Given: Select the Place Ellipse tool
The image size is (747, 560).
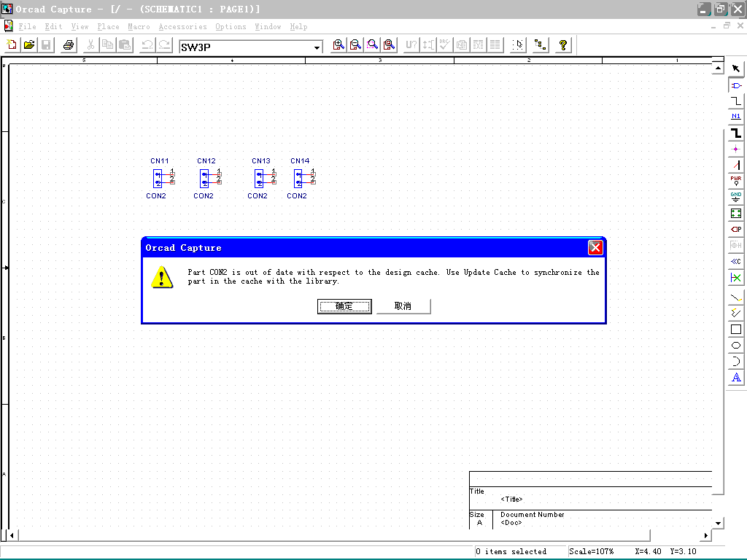Looking at the screenshot, I should tap(736, 346).
